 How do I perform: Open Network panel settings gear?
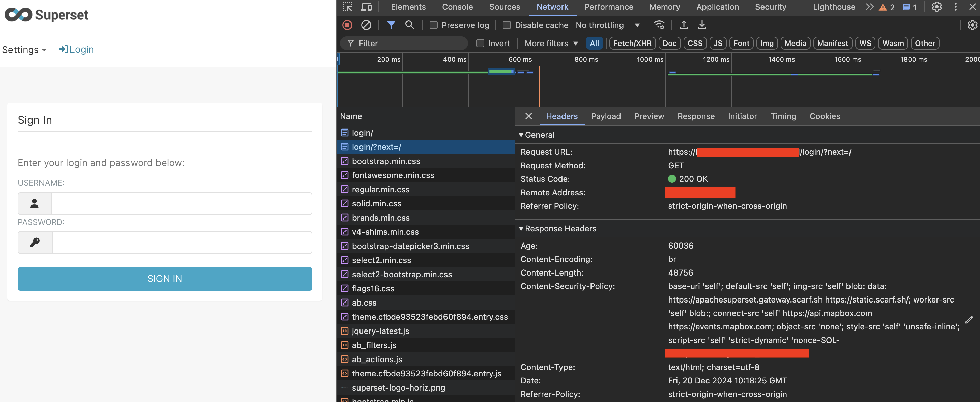pos(972,25)
